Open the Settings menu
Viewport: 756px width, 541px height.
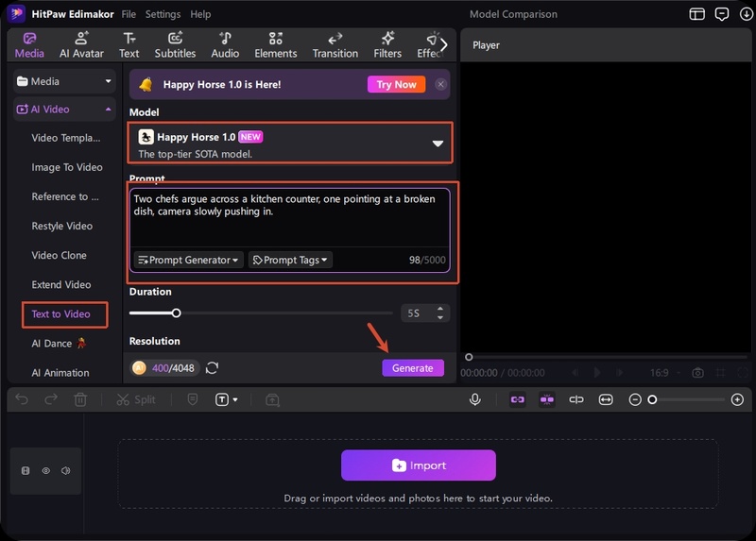[x=163, y=14]
